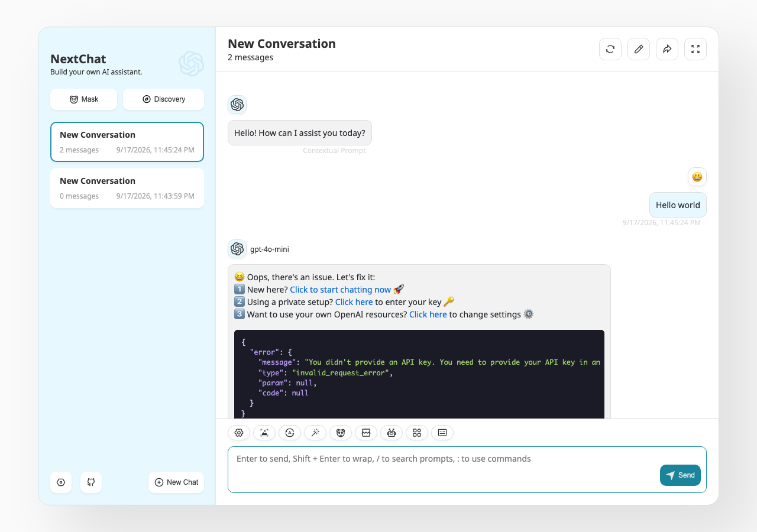This screenshot has height=532, width=757.
Task: Open settings hexagon icon in sidebar bottom
Action: (x=61, y=482)
